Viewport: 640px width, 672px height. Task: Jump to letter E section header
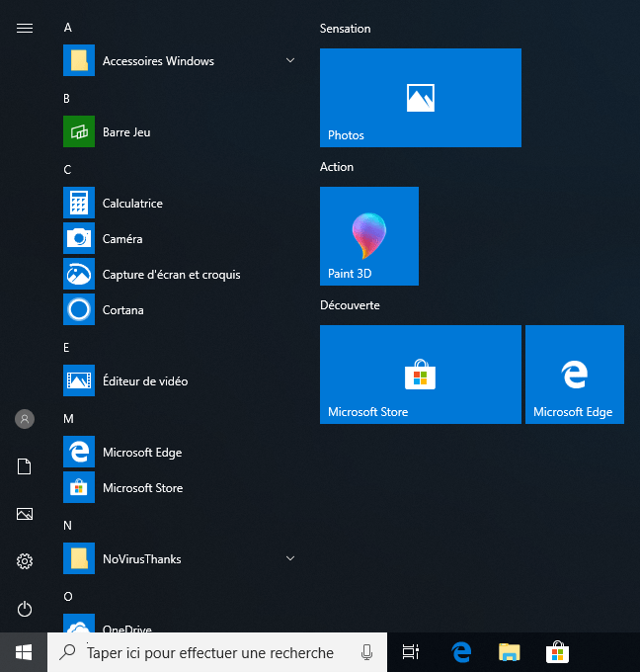[66, 348]
